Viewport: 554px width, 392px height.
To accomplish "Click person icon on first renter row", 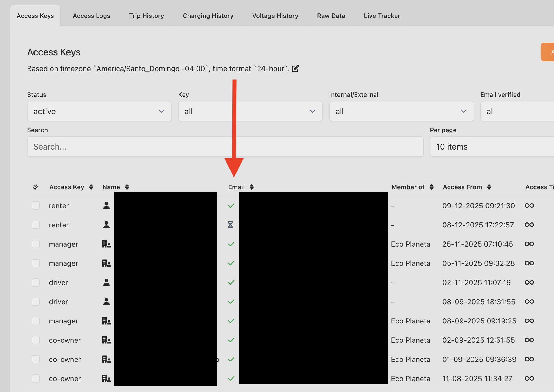I will coord(106,206).
